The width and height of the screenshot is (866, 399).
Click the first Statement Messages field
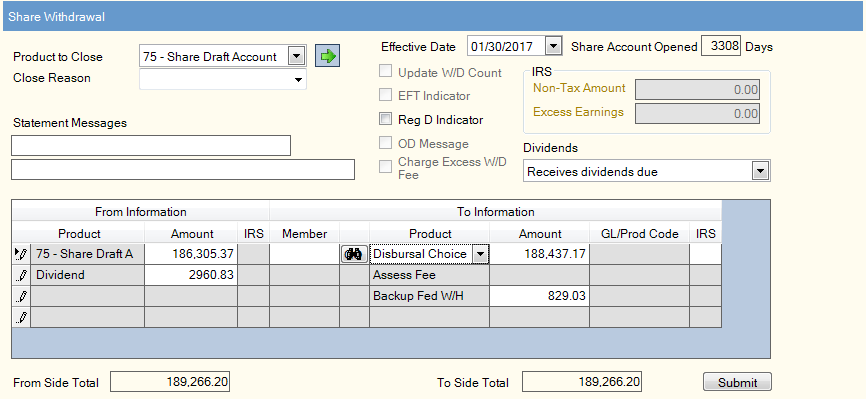151,145
